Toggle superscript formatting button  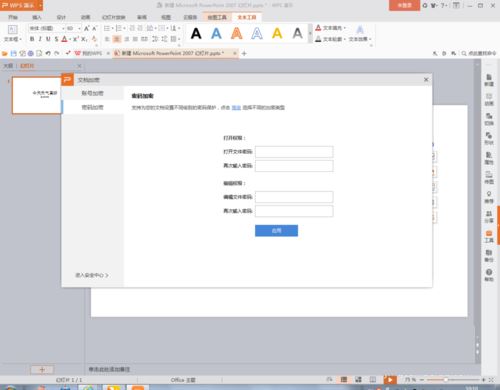tap(76, 39)
